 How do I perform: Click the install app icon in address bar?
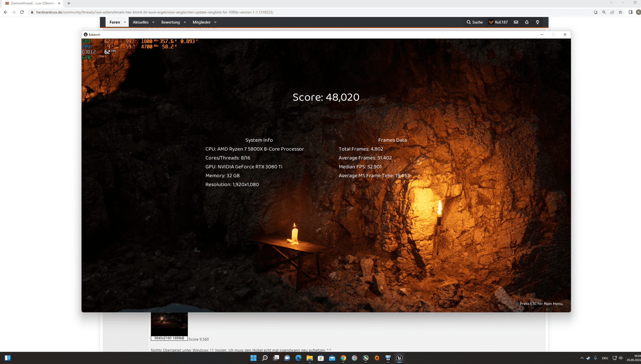point(596,12)
